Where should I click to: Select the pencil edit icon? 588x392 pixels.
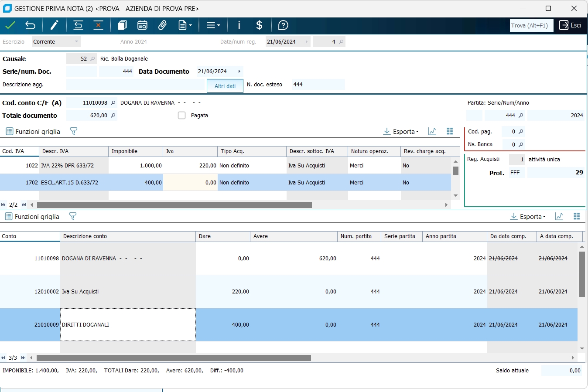pyautogui.click(x=54, y=25)
